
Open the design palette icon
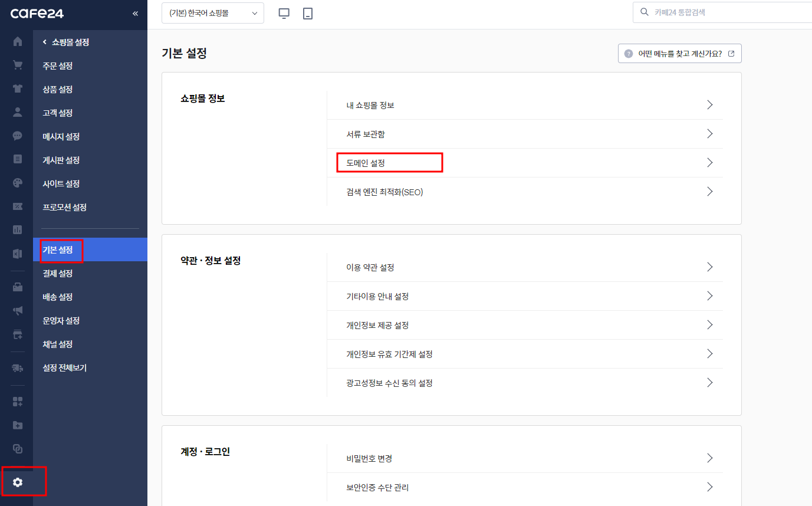coord(17,183)
